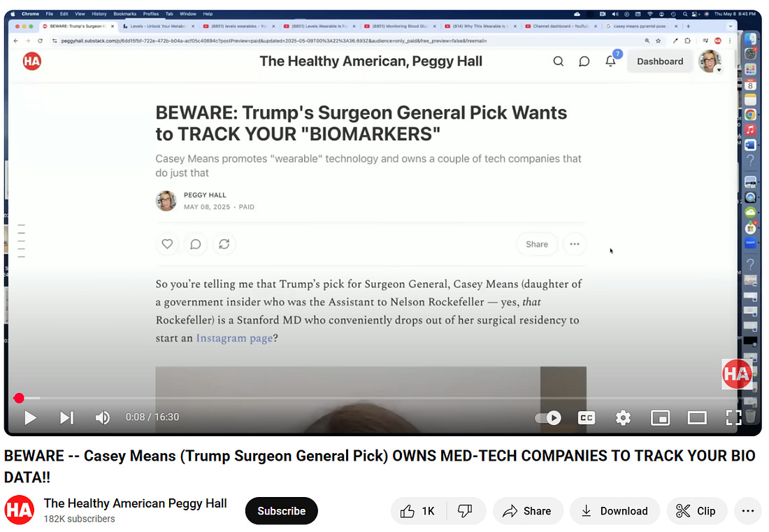The height and width of the screenshot is (532, 769).
Task: Mute the video volume
Action: (103, 418)
